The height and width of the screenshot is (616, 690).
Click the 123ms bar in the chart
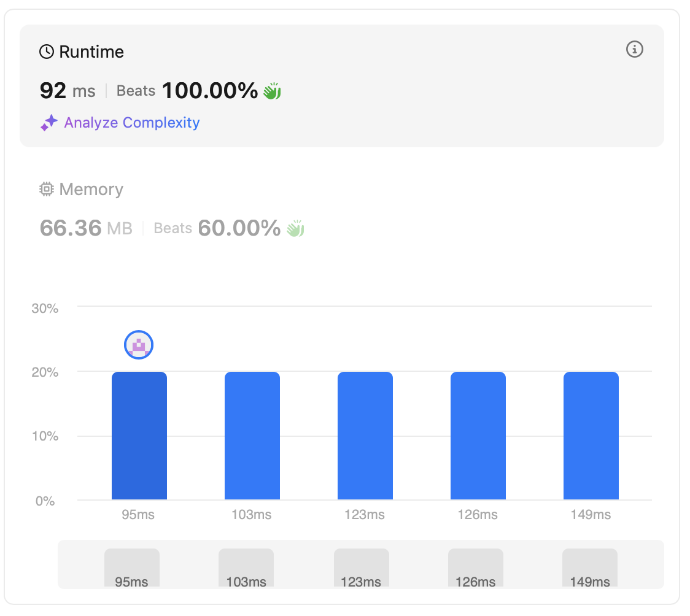[365, 436]
